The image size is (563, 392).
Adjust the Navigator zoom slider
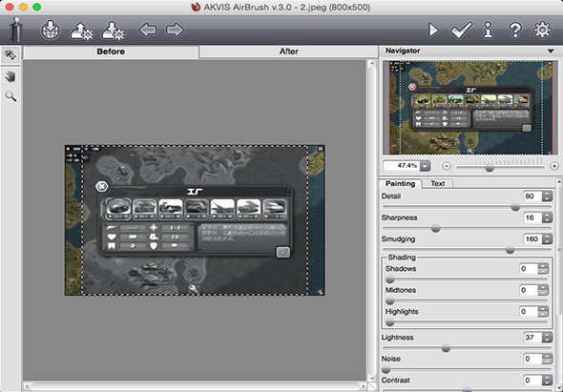(490, 168)
